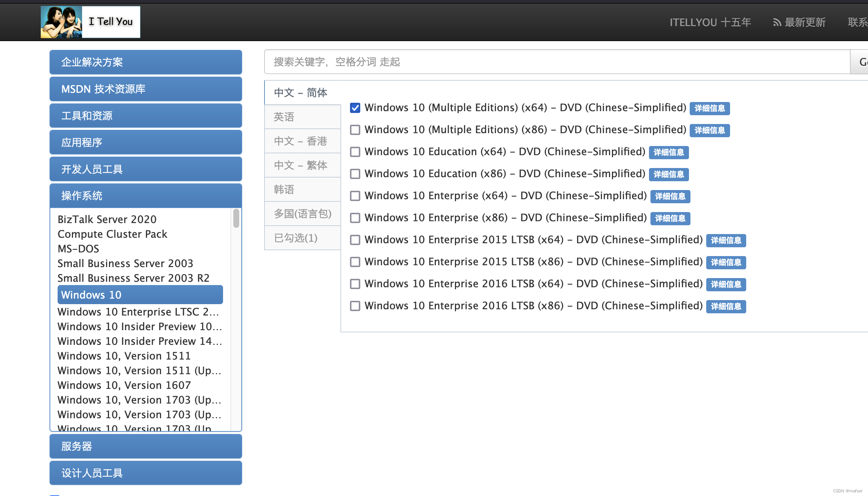The height and width of the screenshot is (496, 868).
Task: Select Windows 10, Version 1511 (Up… item
Action: [x=140, y=371]
